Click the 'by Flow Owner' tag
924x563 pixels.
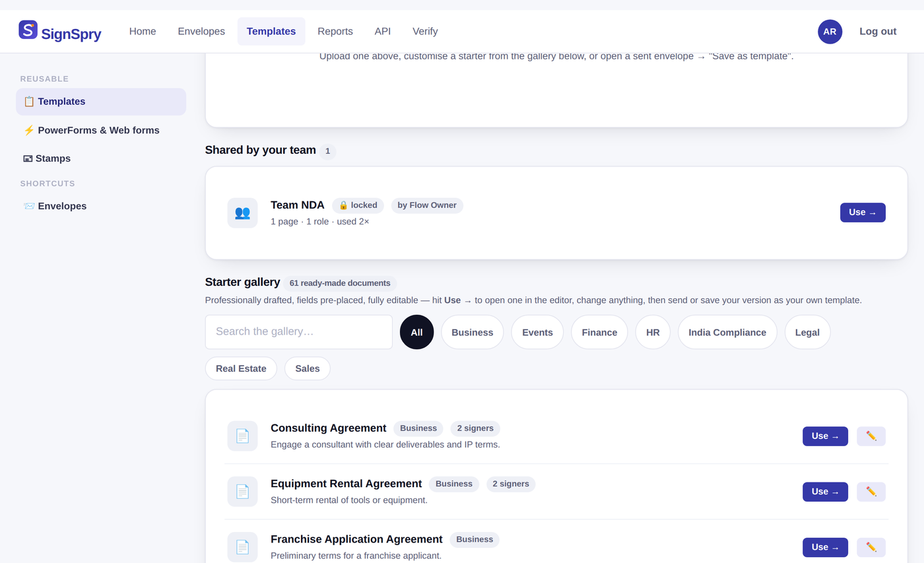tap(427, 205)
